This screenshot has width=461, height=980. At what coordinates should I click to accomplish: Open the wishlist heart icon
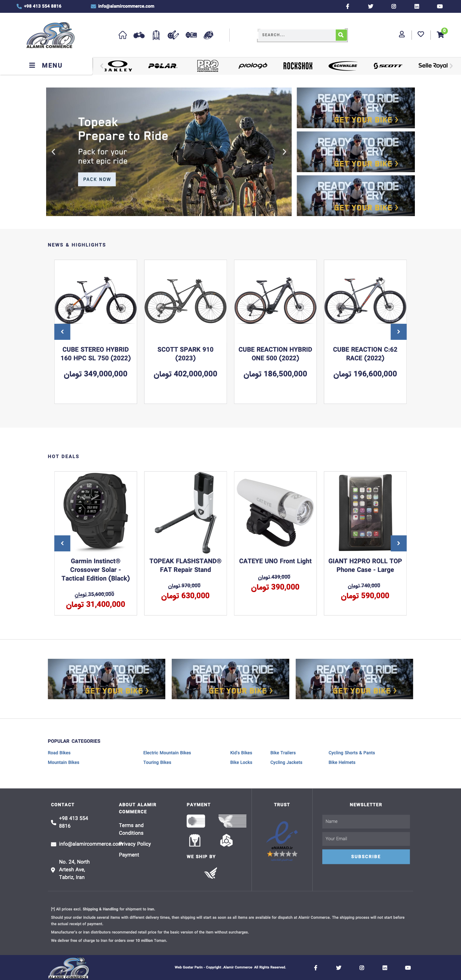[x=421, y=34]
